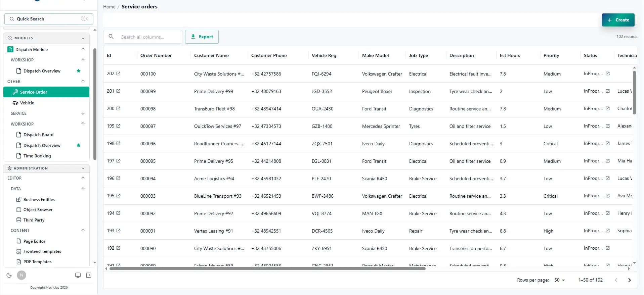The width and height of the screenshot is (644, 295).
Task: Open record 194 external link icon
Action: pos(118,213)
